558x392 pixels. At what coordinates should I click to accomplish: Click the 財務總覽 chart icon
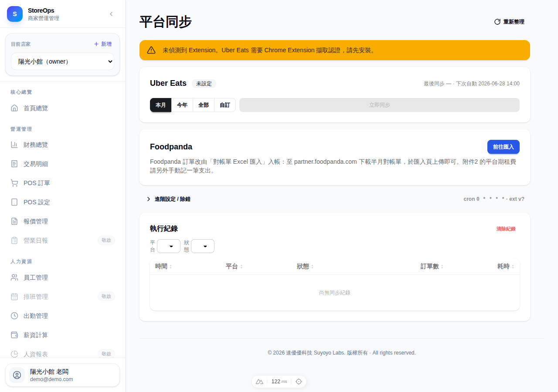point(14,145)
